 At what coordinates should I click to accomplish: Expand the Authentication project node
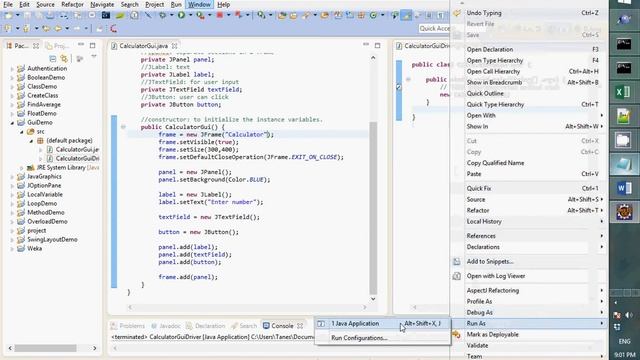(12, 69)
